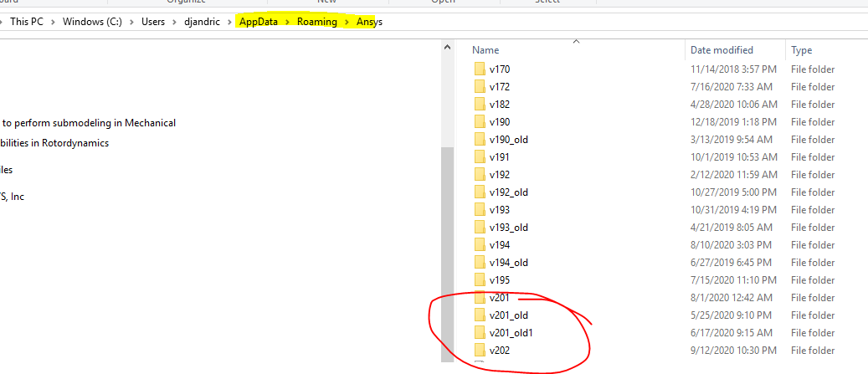This screenshot has height=374, width=868.
Task: Expand chevron after djandric
Action: pyautogui.click(x=229, y=23)
